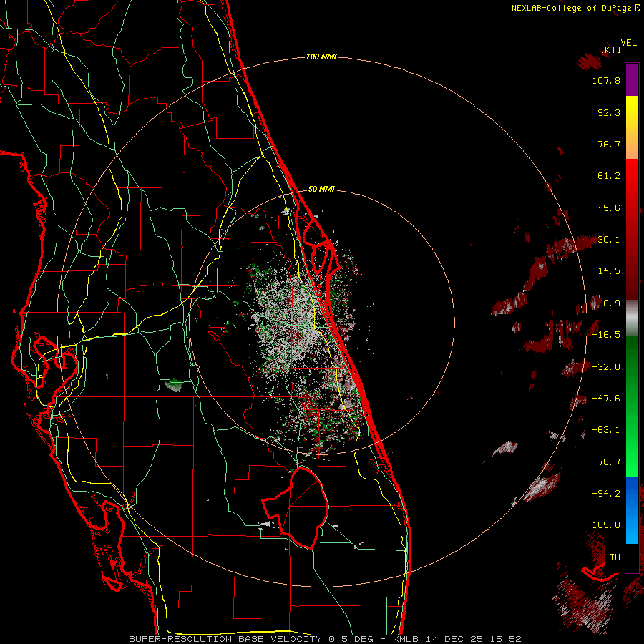Click the 30.1 velocity scale value
644x644 pixels.
point(609,239)
